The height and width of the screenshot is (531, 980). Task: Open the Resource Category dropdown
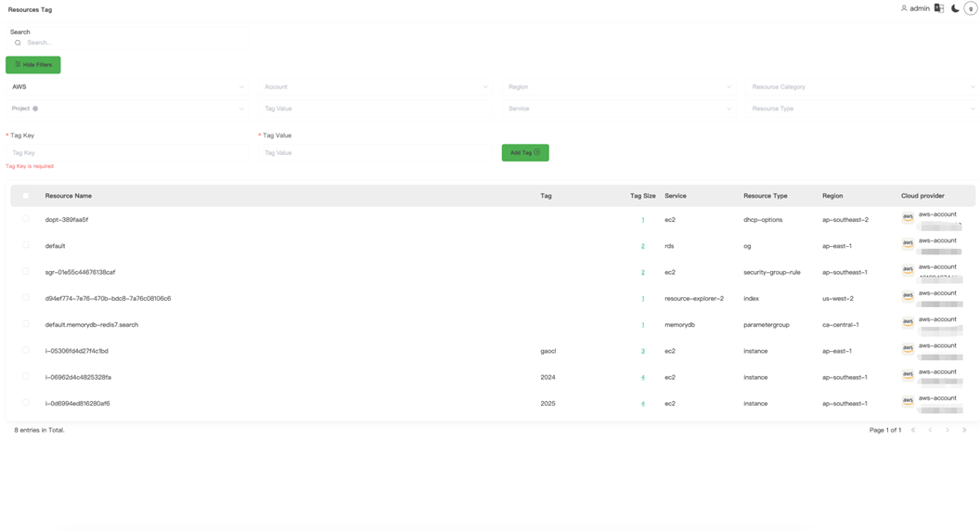(862, 87)
